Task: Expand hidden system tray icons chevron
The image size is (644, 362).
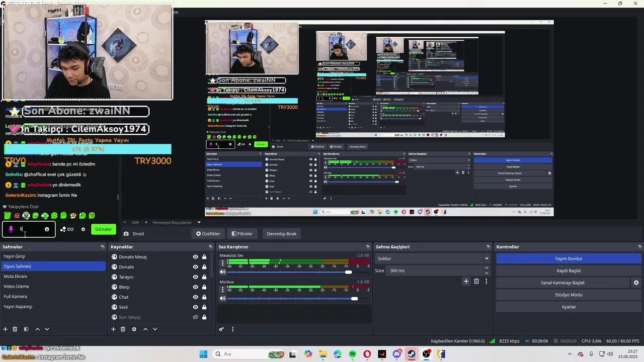Action: (570, 354)
